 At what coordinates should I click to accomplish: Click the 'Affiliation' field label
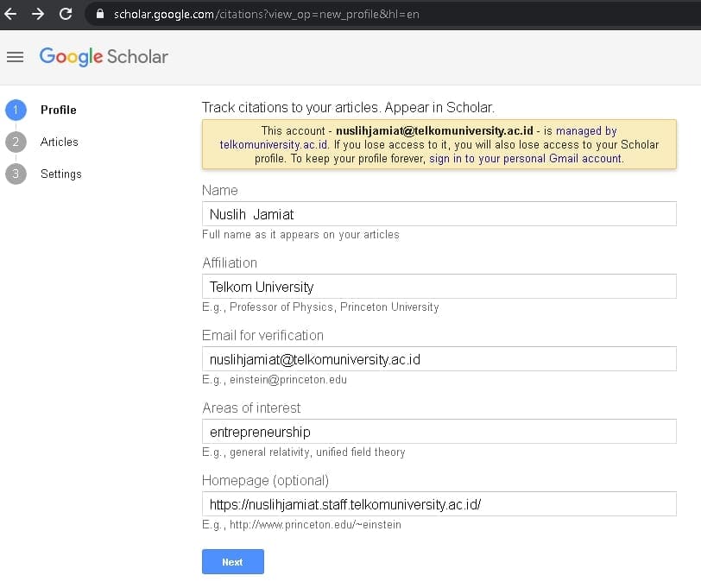(230, 263)
